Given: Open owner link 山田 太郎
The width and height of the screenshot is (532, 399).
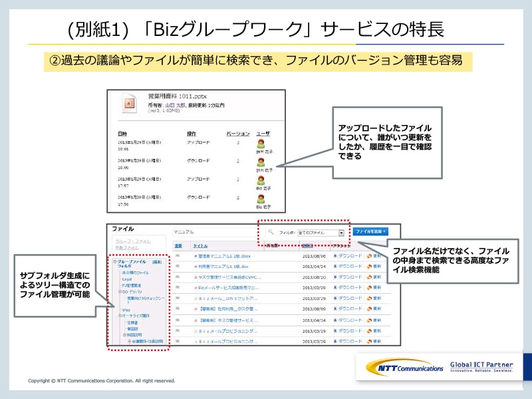Looking at the screenshot, I should pos(175,105).
